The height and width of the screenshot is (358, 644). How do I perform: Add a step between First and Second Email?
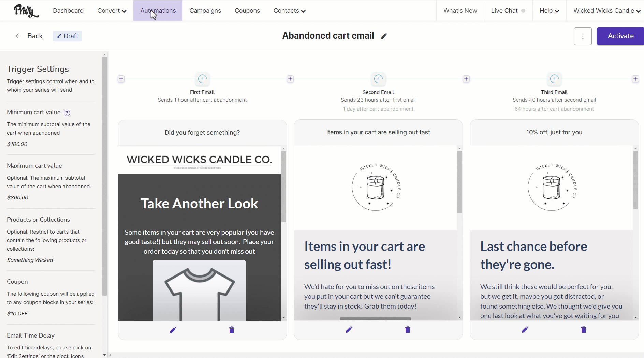pos(290,79)
